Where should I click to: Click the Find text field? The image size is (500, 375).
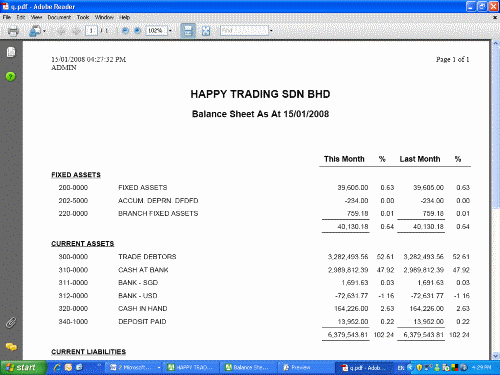click(x=244, y=31)
